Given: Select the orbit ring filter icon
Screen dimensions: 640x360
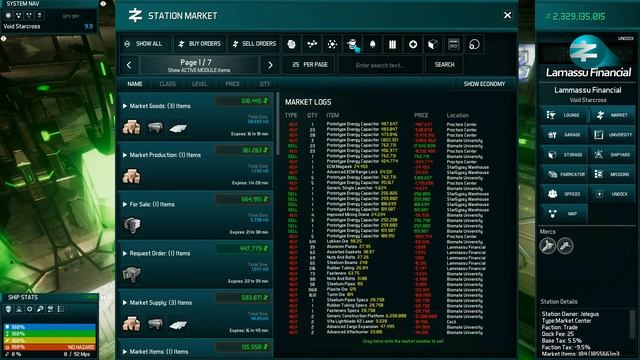Looking at the screenshot, I should (474, 44).
